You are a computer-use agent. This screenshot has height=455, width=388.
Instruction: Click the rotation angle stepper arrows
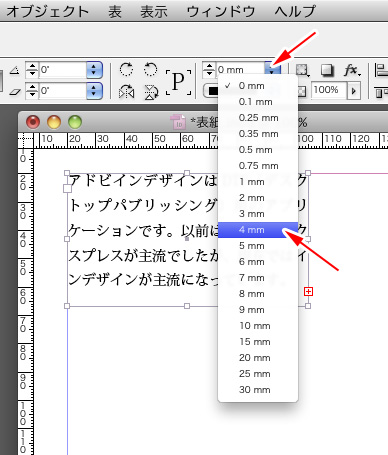tap(32, 70)
